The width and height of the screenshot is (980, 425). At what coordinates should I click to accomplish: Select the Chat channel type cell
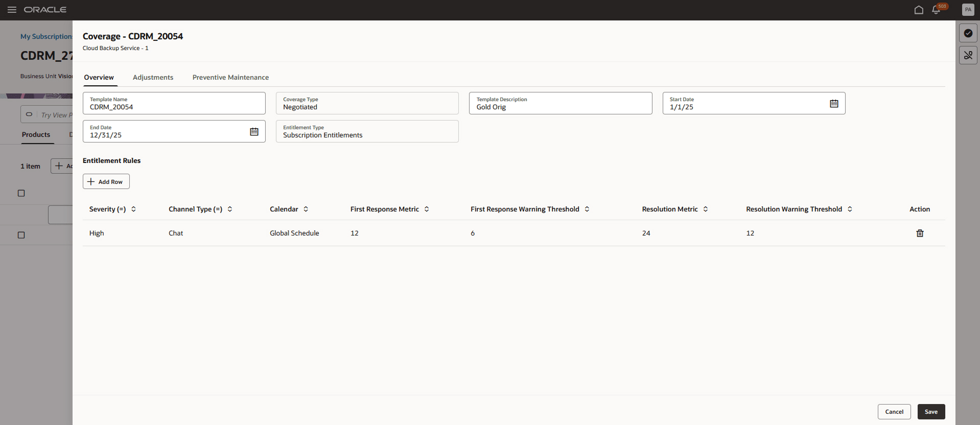[x=176, y=233]
